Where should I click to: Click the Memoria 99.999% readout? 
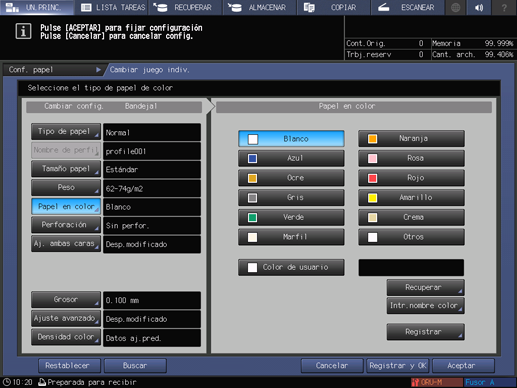point(473,43)
